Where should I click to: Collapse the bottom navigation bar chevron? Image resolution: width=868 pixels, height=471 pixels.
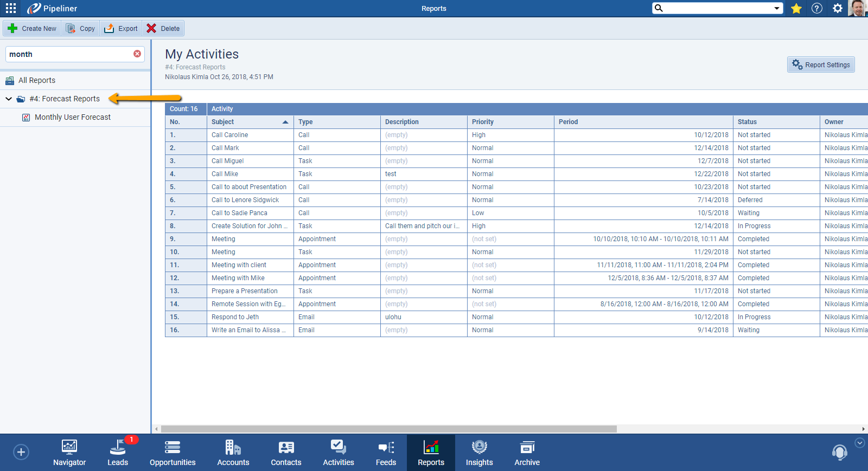[x=860, y=443]
